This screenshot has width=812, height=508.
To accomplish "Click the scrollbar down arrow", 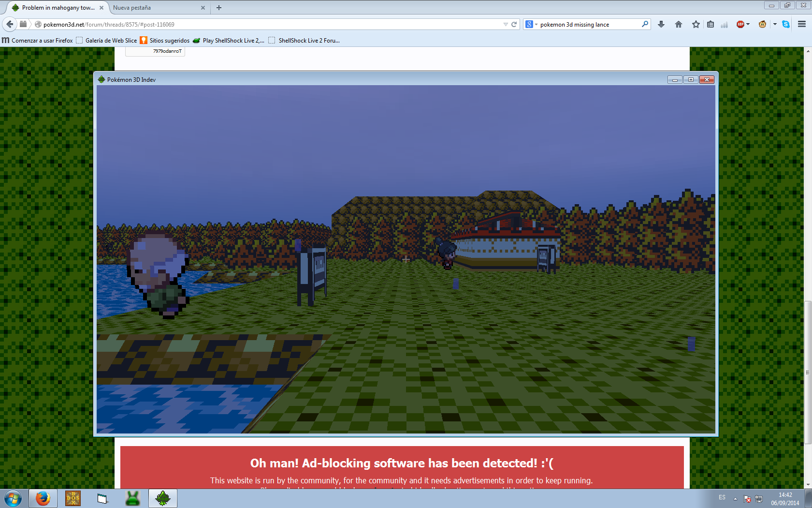I will [x=808, y=485].
